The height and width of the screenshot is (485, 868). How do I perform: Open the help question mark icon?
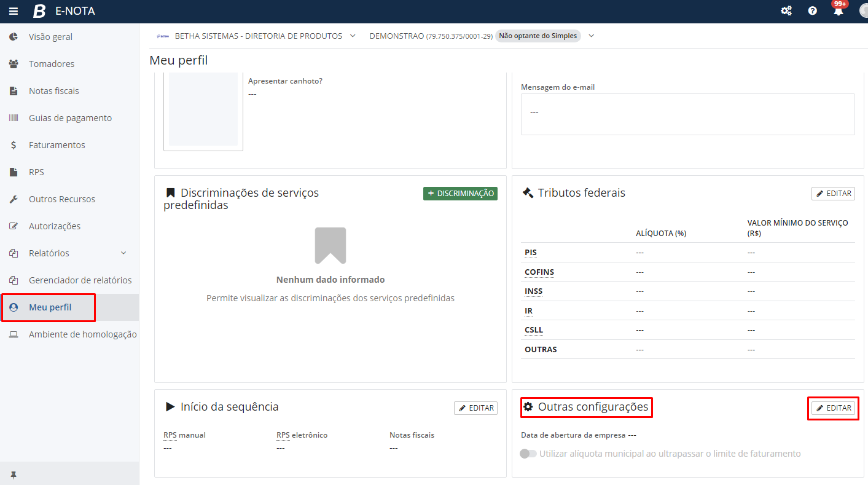(x=813, y=11)
